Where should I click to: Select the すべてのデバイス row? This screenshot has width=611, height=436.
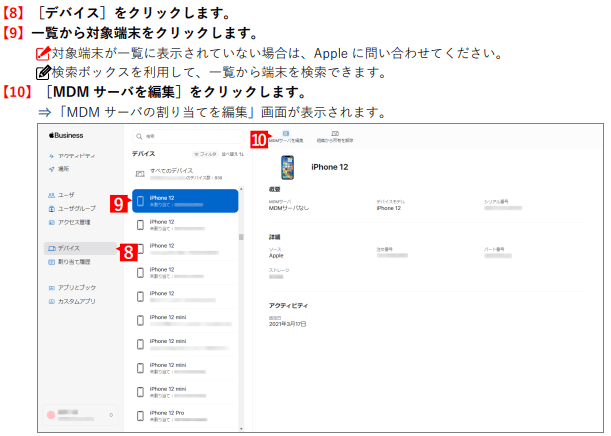[185, 174]
